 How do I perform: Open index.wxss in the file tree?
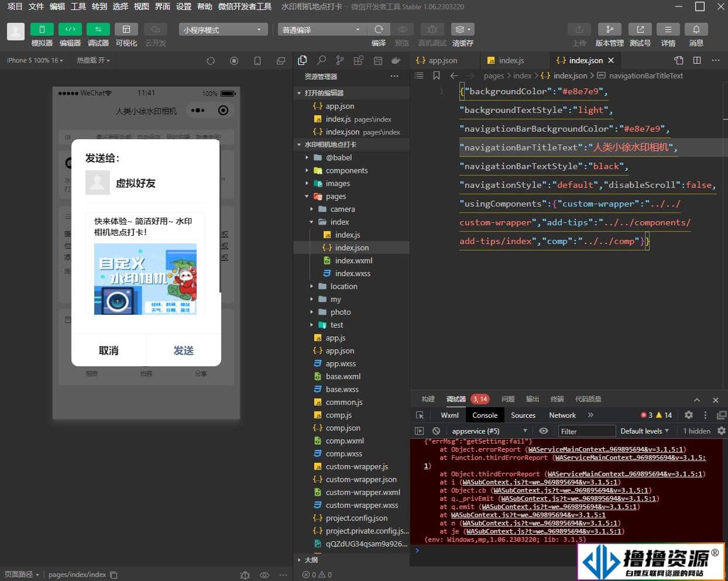(352, 273)
